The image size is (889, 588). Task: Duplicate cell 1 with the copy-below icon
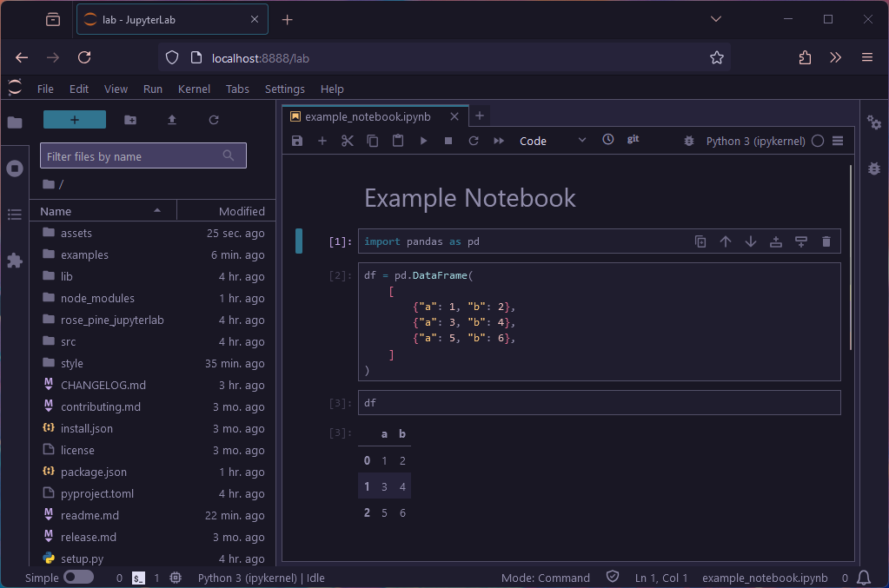[700, 241]
